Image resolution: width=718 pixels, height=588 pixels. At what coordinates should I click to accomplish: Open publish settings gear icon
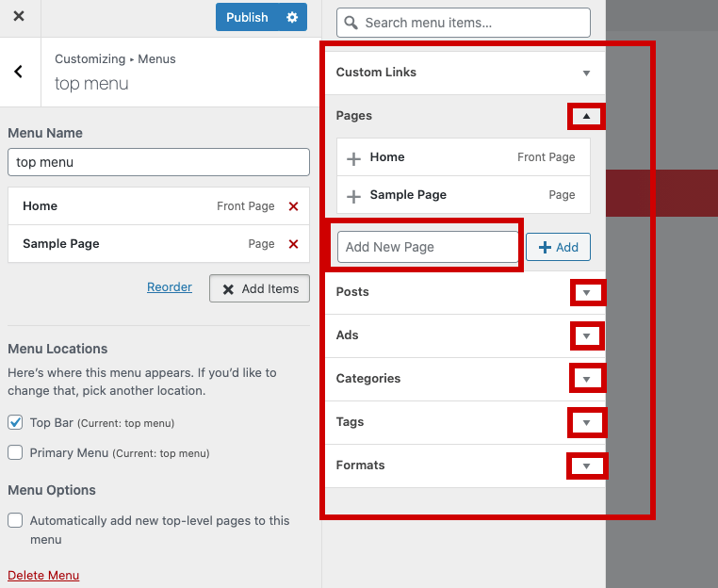tap(292, 17)
